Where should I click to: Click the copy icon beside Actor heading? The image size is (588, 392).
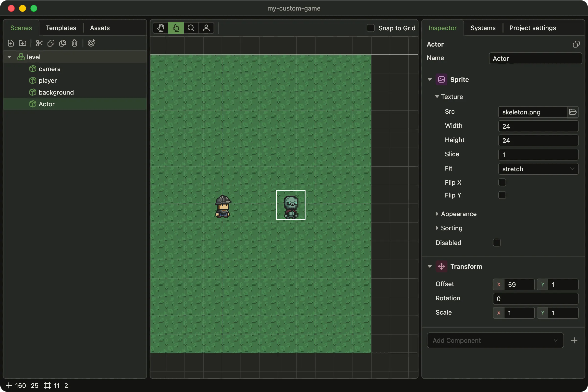tap(576, 44)
